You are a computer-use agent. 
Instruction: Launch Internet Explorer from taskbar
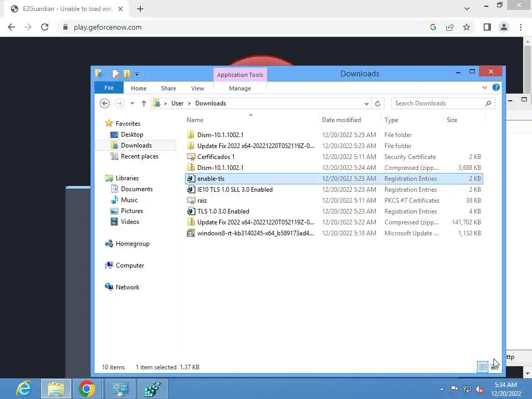24,389
